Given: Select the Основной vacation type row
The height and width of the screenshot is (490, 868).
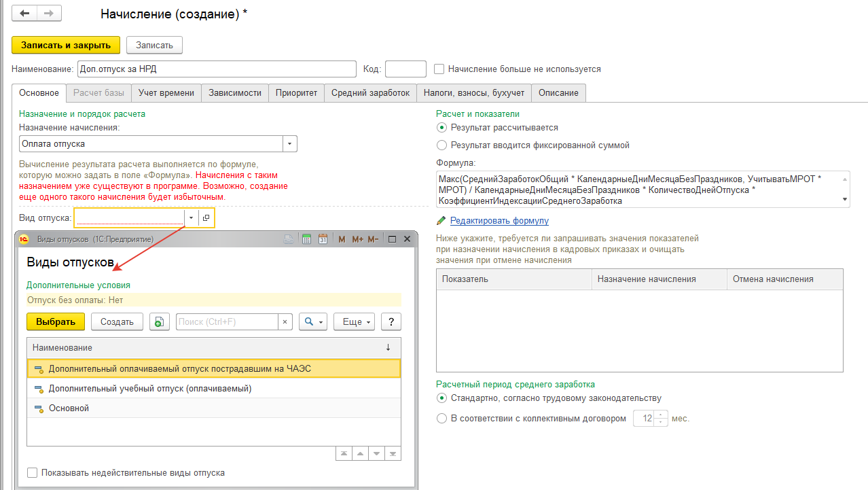Looking at the screenshot, I should (x=214, y=408).
